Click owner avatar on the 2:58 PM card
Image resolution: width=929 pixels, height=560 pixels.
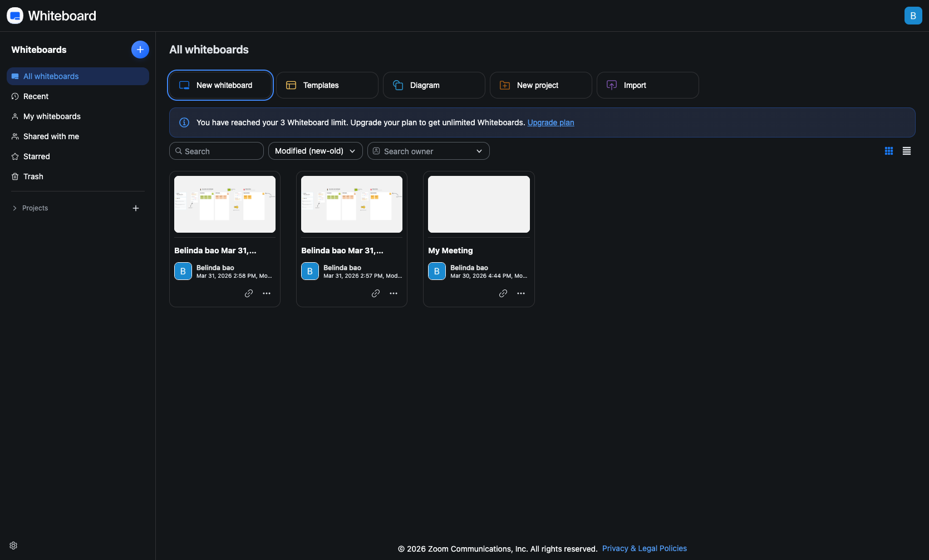[183, 271]
